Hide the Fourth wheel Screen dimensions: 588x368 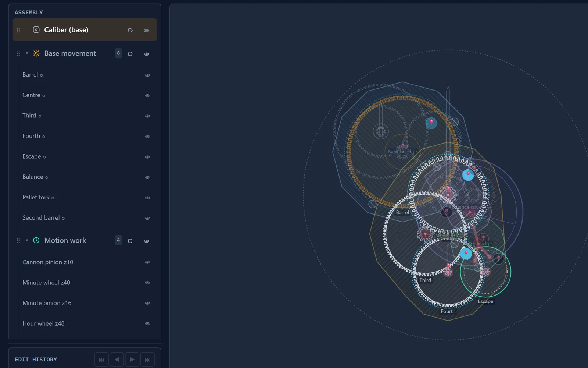[147, 137]
